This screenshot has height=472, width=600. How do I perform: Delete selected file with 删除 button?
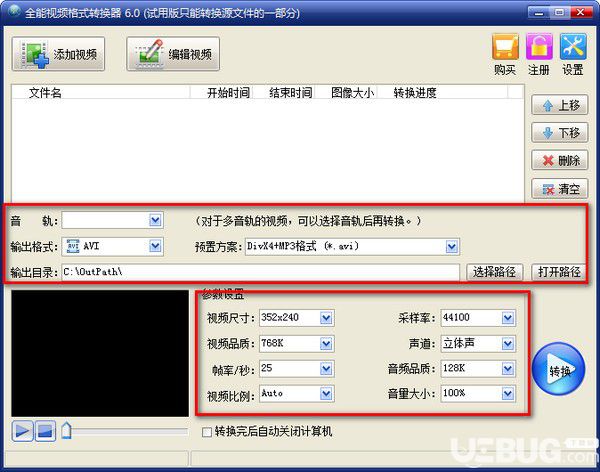(559, 160)
